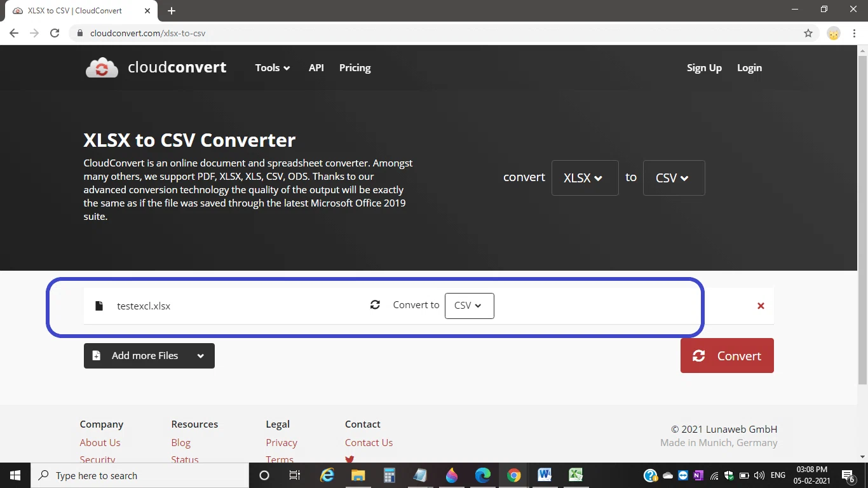Image resolution: width=868 pixels, height=488 pixels.
Task: Click the XLSX to CSV Converter heading
Action: pyautogui.click(x=189, y=140)
